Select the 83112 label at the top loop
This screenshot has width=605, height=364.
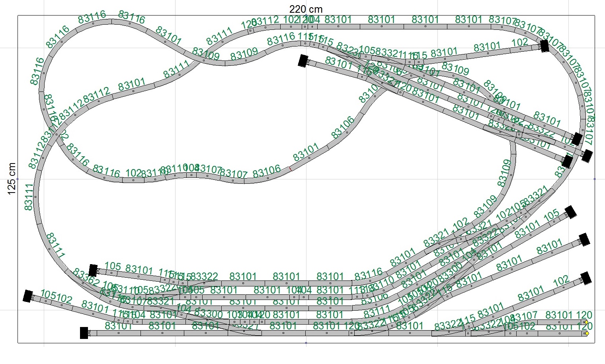click(265, 21)
